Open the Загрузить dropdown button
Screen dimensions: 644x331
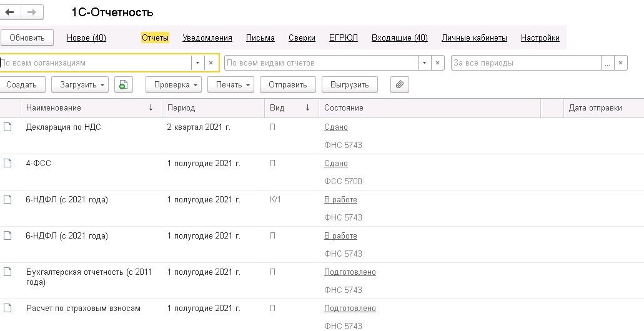pyautogui.click(x=80, y=84)
